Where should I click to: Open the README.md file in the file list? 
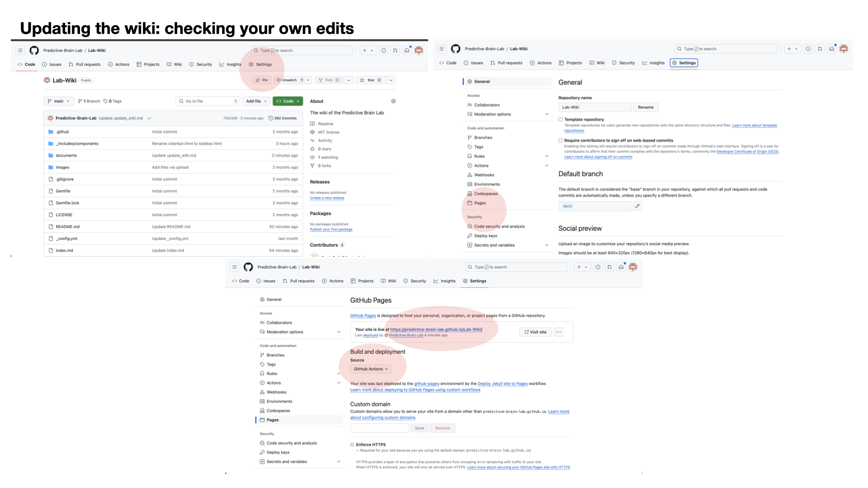click(x=68, y=227)
